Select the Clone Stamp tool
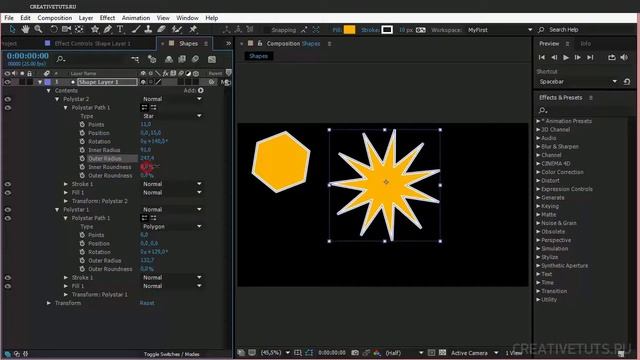Viewport: 640px width, 360px height. [148, 29]
